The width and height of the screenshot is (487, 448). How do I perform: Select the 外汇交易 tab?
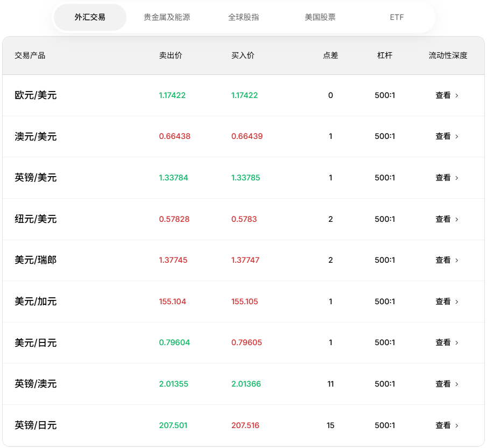click(89, 17)
